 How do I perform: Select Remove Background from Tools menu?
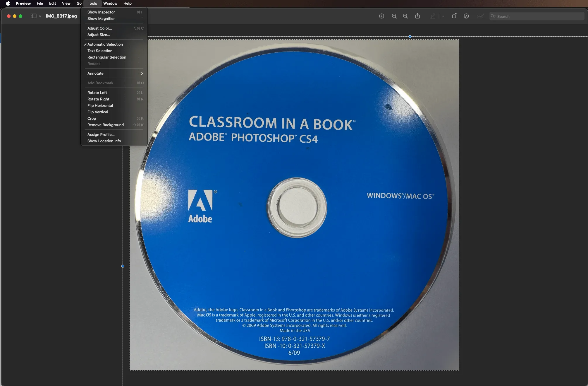[x=106, y=125]
